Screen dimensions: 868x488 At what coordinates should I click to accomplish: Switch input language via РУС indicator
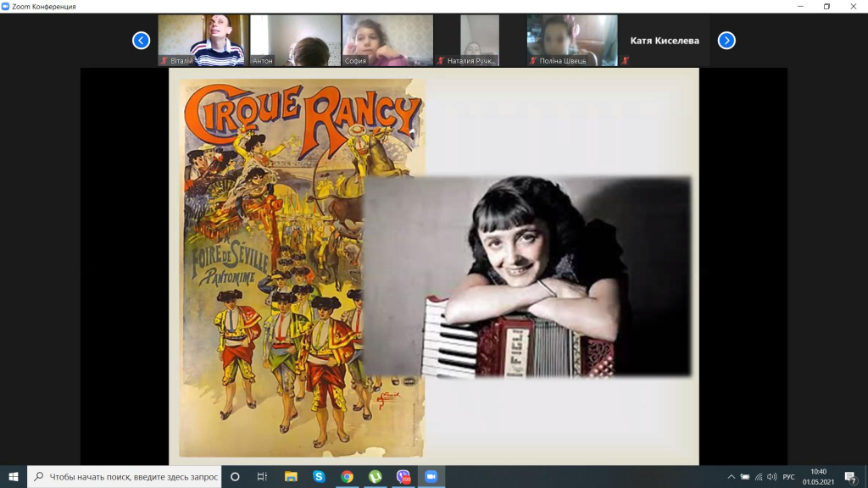789,476
